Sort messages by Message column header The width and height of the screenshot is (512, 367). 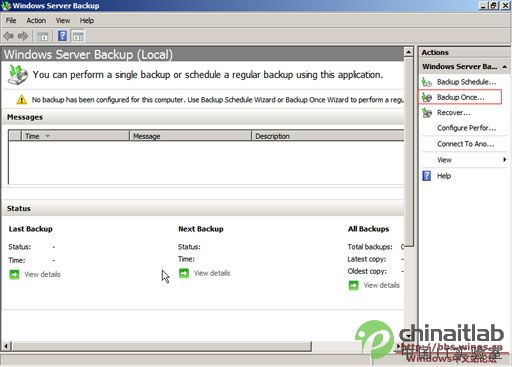click(x=190, y=136)
